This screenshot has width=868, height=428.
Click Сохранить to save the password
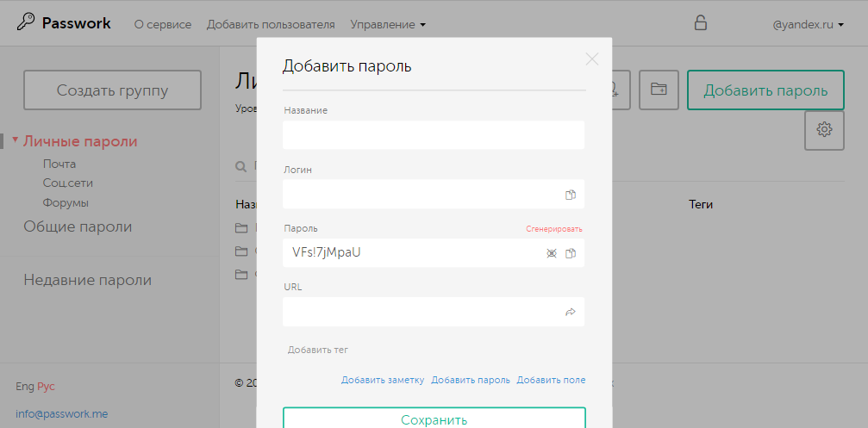(434, 418)
